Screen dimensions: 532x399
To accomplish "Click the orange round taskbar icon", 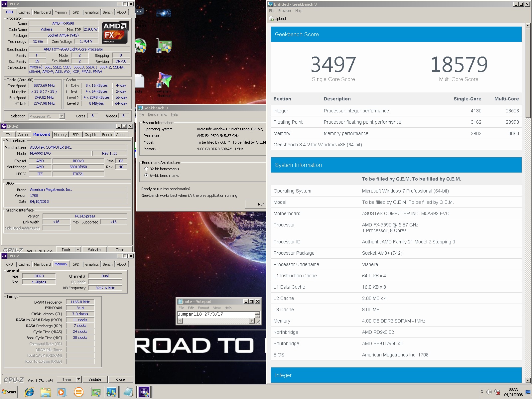I will point(78,392).
